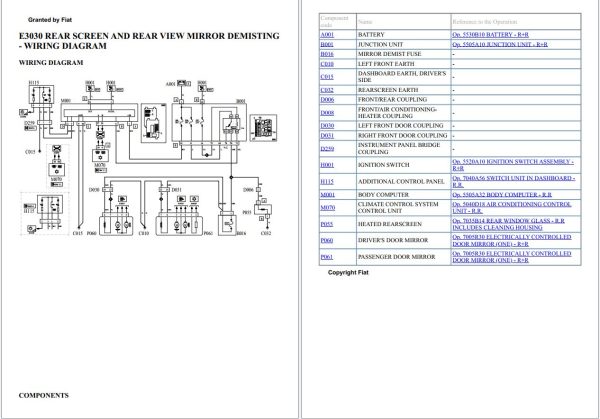Open component code link M001

(x=328, y=195)
